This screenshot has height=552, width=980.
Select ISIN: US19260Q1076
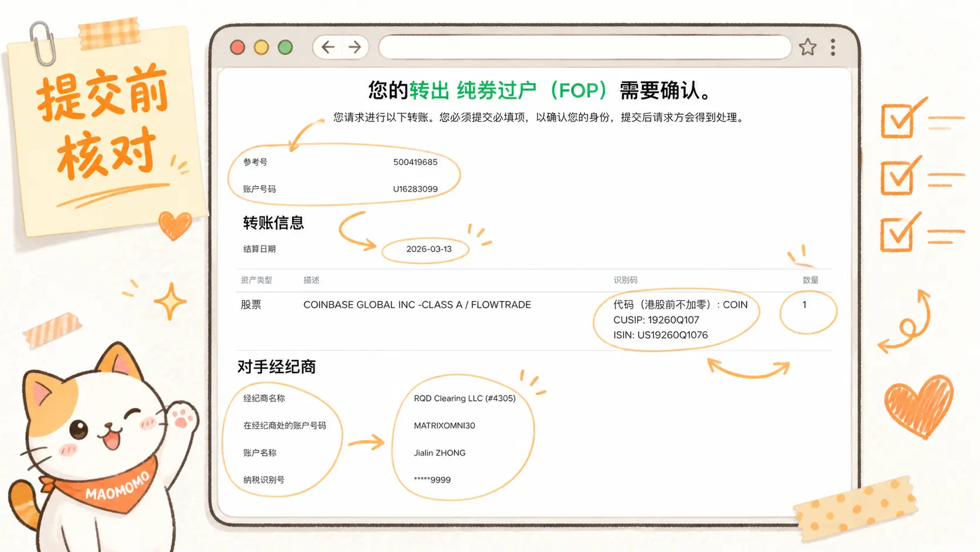tap(661, 335)
